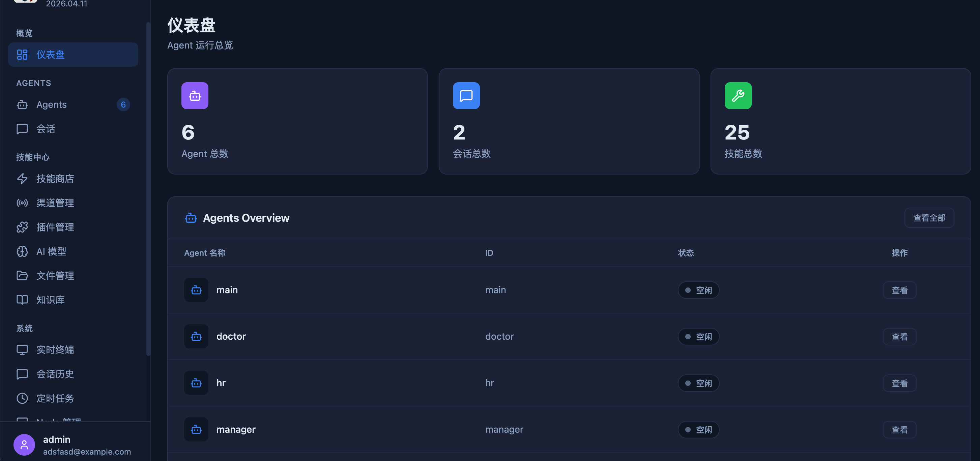This screenshot has height=461, width=980.
Task: Open the Agents sidebar item
Action: [73, 104]
